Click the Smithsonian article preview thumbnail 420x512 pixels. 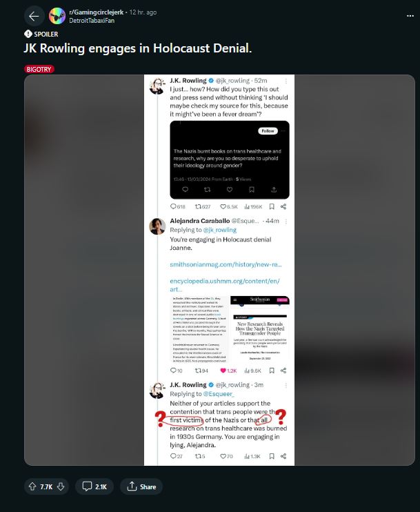click(260, 329)
